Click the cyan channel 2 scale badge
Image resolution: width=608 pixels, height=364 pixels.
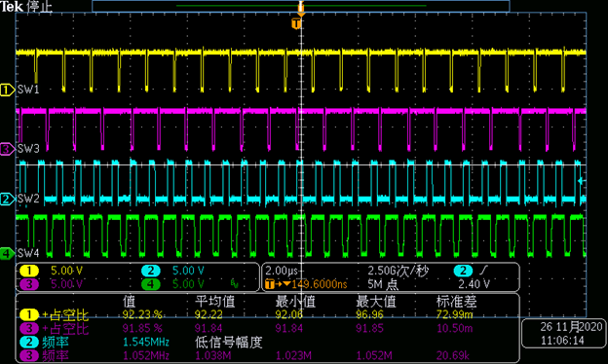(151, 271)
